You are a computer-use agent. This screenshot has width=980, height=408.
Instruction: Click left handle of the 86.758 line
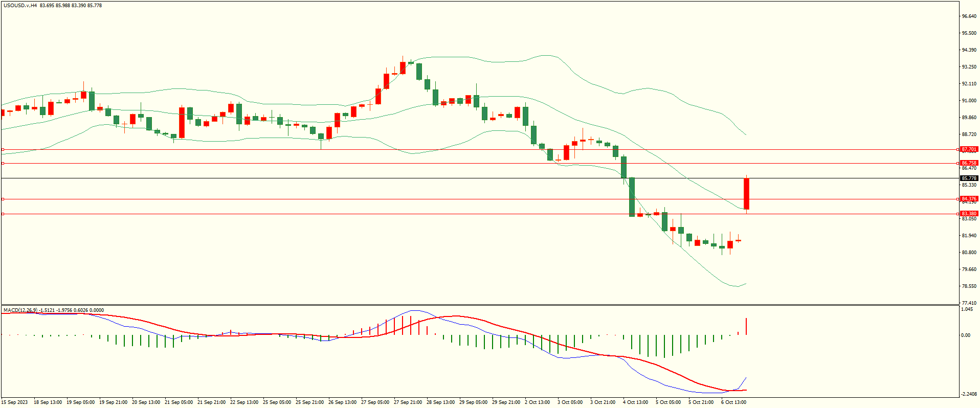pos(3,163)
